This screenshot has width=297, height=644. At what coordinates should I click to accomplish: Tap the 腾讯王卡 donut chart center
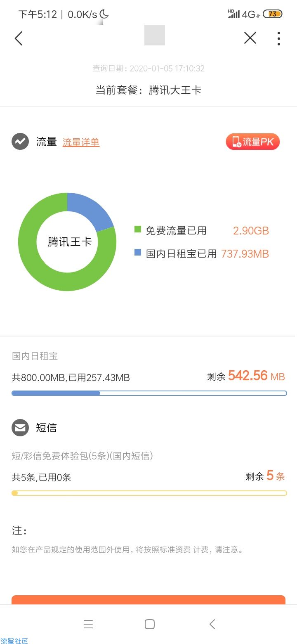coord(69,241)
